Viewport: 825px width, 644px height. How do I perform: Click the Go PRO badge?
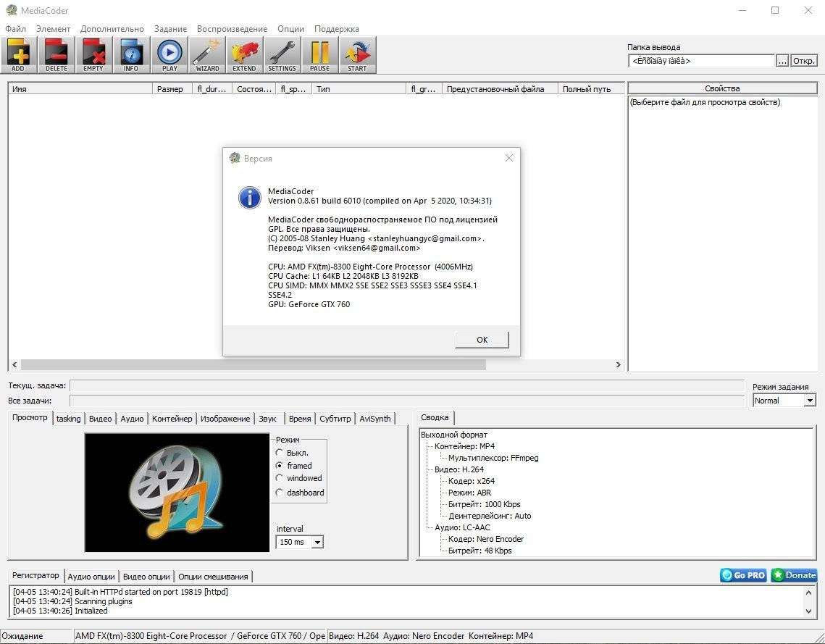pos(743,575)
